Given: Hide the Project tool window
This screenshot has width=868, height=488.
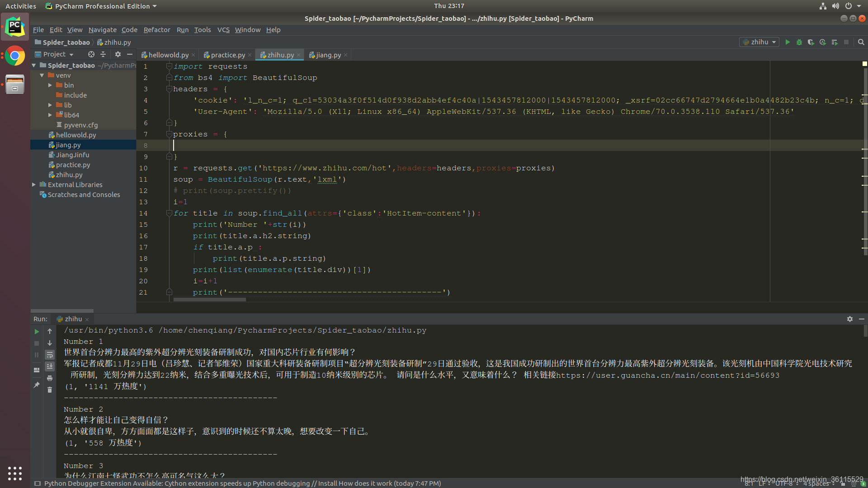Looking at the screenshot, I should 130,54.
